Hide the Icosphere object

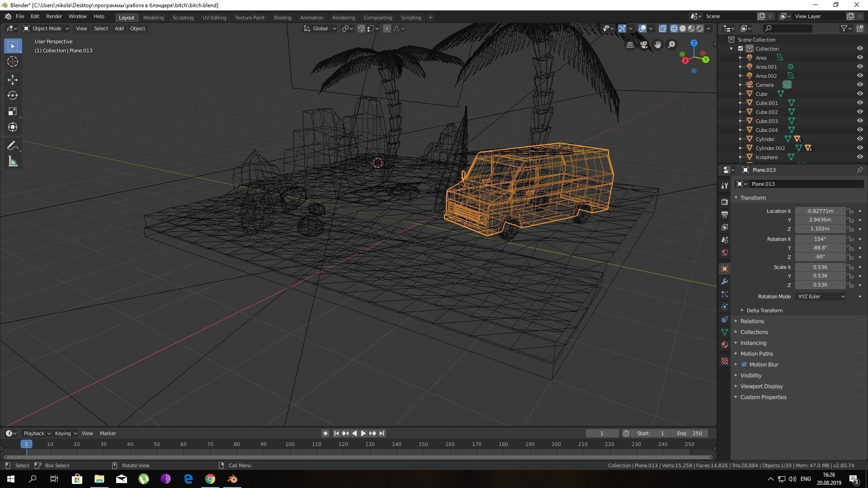click(x=859, y=157)
